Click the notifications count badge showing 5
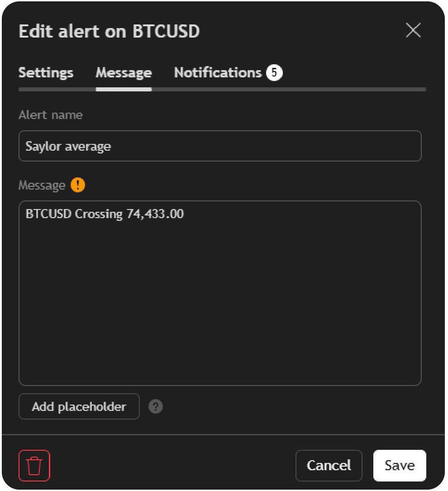 tap(274, 73)
